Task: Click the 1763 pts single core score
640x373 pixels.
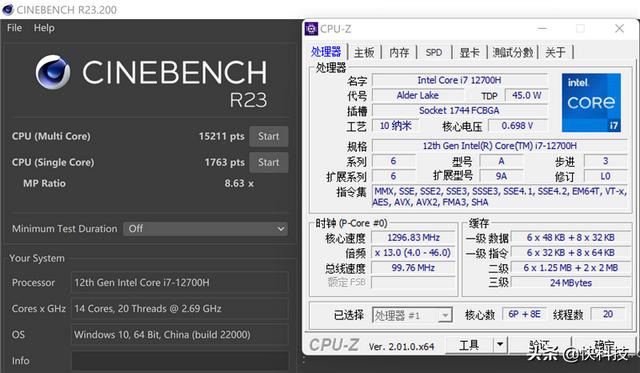Action: [224, 162]
